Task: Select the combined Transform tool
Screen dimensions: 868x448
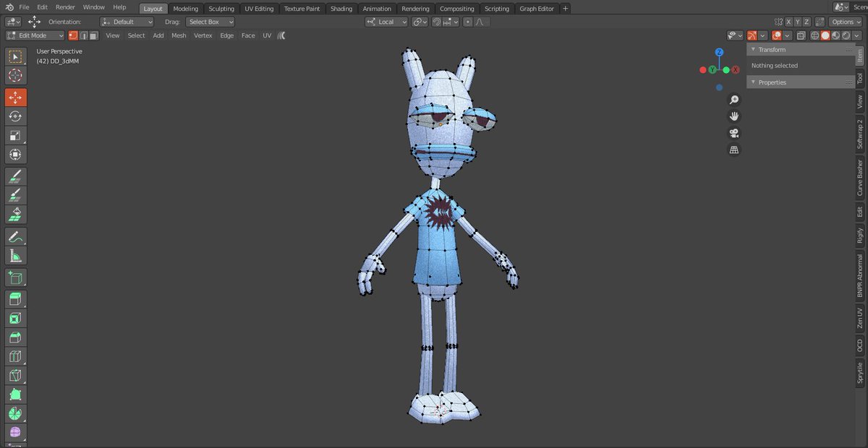Action: coord(16,155)
